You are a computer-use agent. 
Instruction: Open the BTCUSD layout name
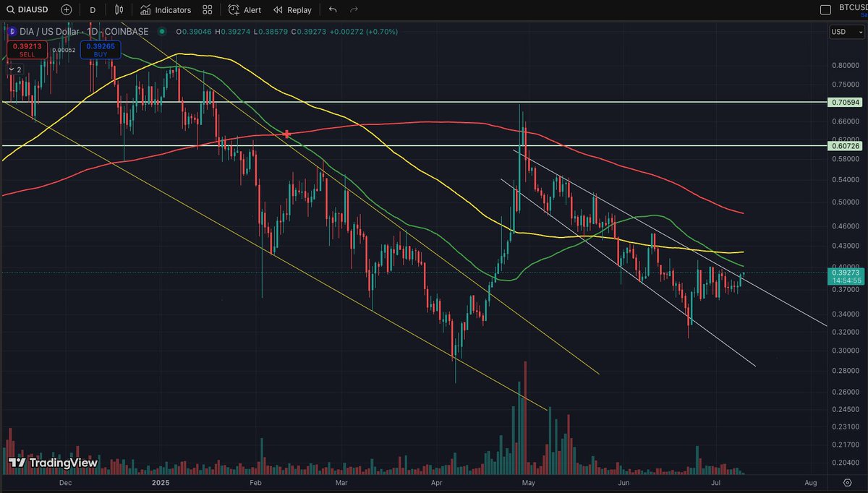tap(853, 7)
